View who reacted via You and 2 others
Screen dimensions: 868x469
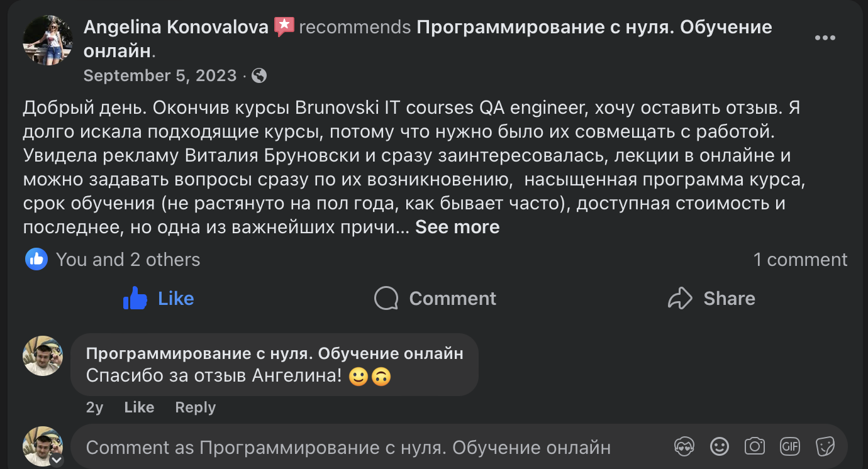click(x=128, y=259)
